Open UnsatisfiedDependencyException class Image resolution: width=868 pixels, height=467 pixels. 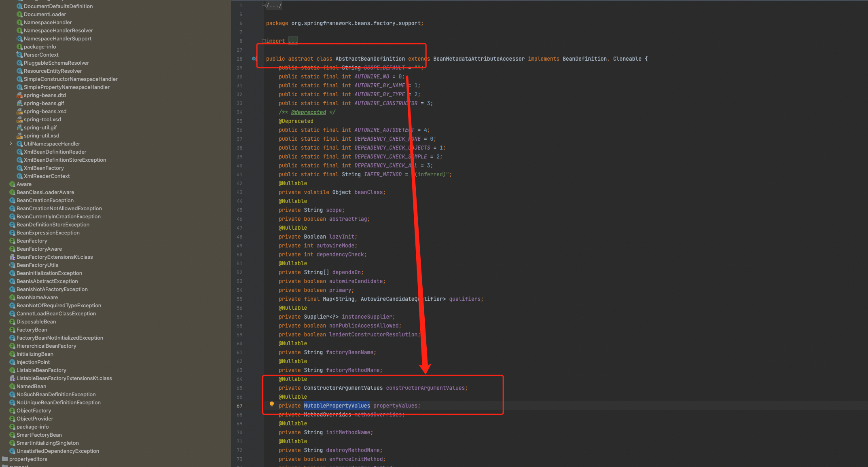(x=58, y=451)
